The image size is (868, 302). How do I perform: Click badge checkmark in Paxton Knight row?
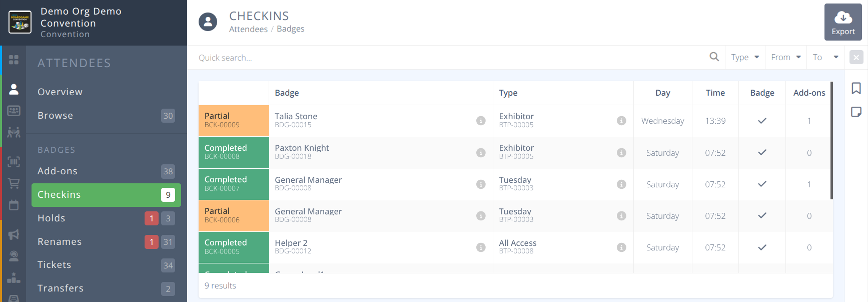(762, 153)
